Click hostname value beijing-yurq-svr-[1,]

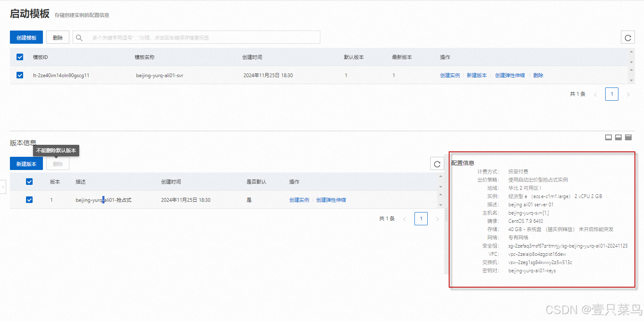(x=528, y=213)
